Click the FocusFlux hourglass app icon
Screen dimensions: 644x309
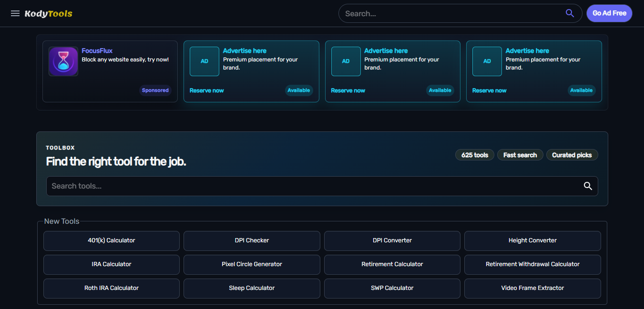(x=63, y=61)
